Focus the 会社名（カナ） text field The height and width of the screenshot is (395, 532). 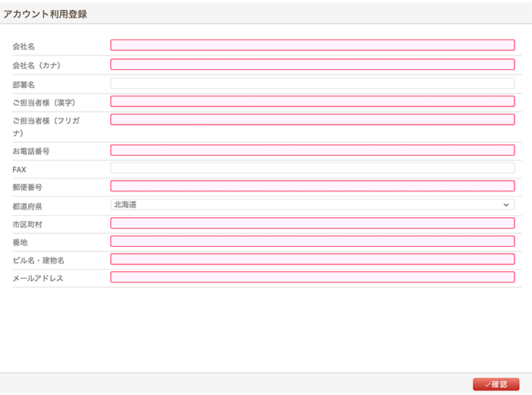[x=312, y=65]
